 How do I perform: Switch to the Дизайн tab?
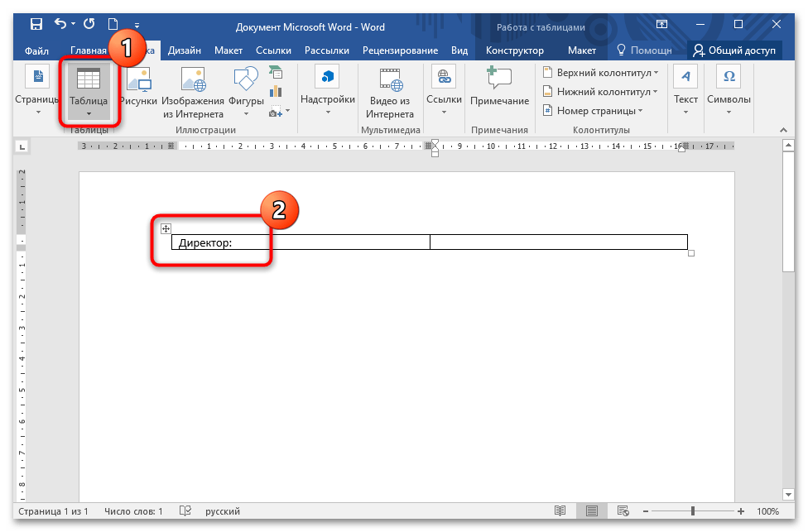coord(184,50)
